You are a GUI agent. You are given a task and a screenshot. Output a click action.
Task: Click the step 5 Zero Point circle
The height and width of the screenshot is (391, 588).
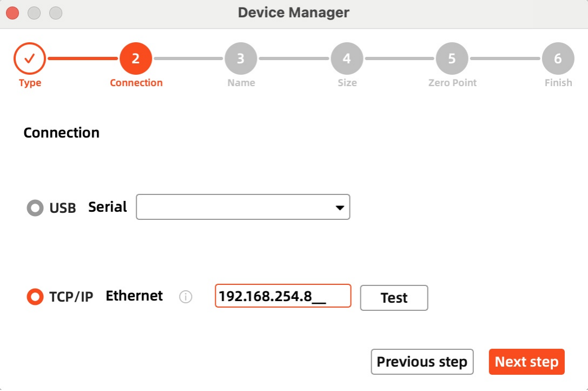[452, 58]
